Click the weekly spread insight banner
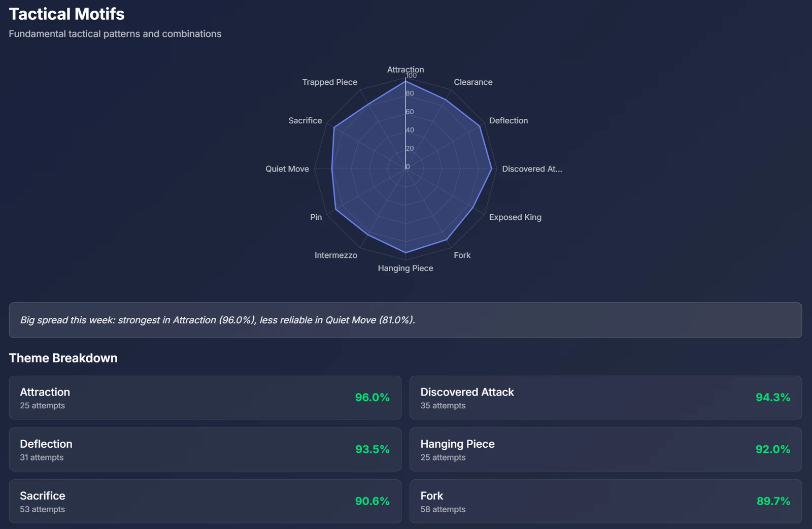 [405, 320]
